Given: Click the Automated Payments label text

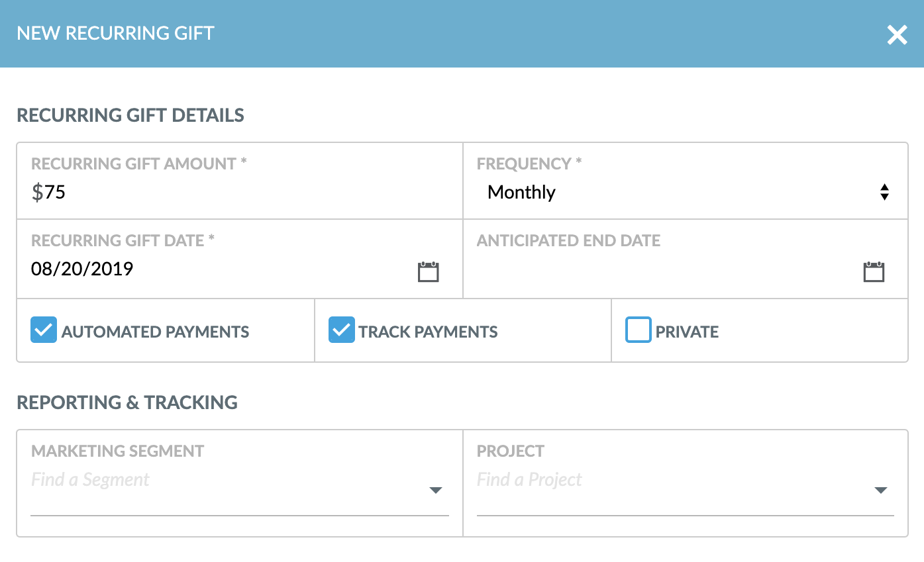Looking at the screenshot, I should 155,332.
